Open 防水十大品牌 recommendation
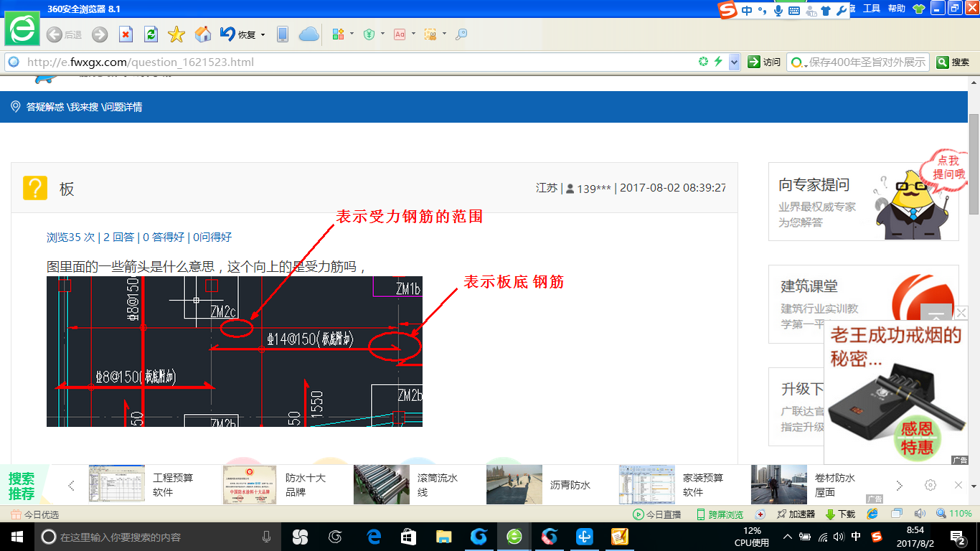The height and width of the screenshot is (551, 980). pos(275,485)
